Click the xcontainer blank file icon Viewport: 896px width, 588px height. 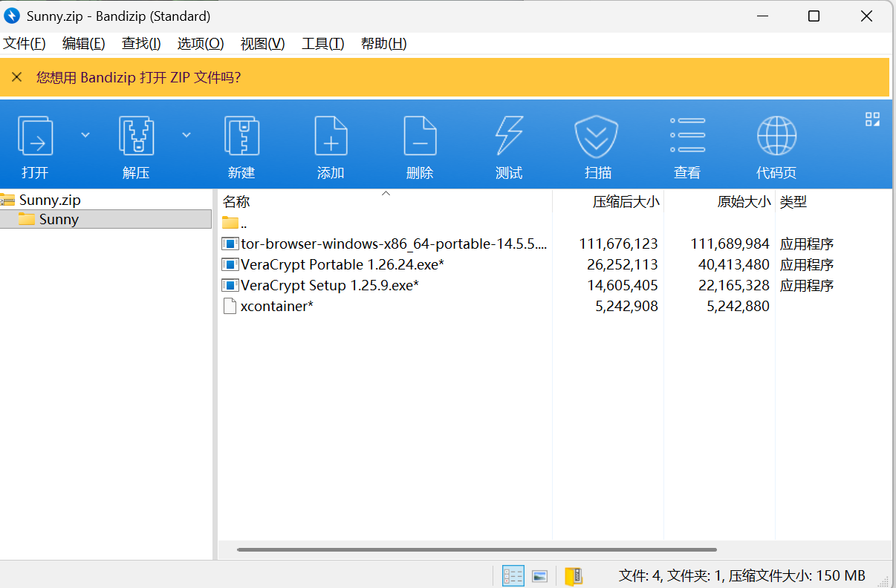230,306
